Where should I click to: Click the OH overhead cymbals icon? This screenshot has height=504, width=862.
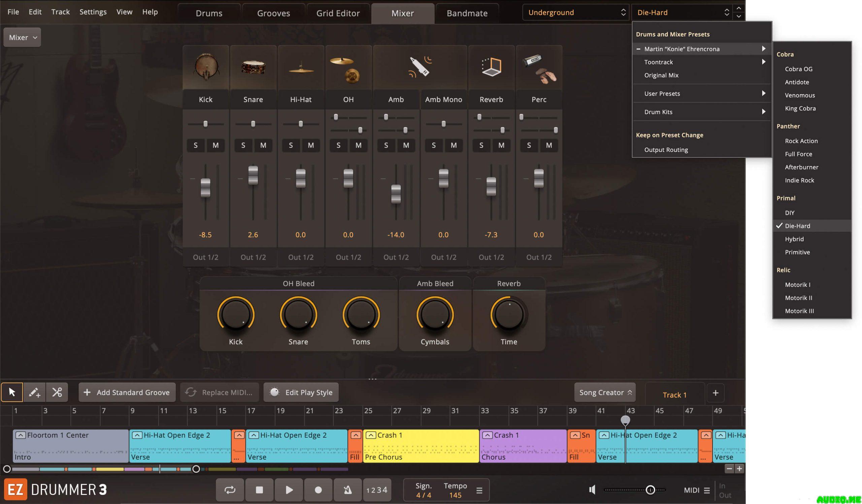click(345, 70)
